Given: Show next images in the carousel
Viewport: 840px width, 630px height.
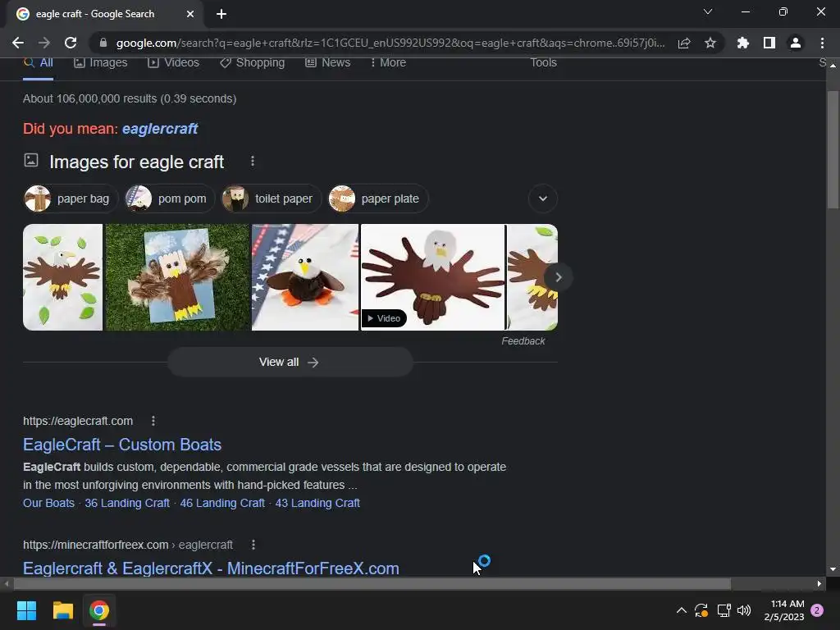Looking at the screenshot, I should [558, 277].
